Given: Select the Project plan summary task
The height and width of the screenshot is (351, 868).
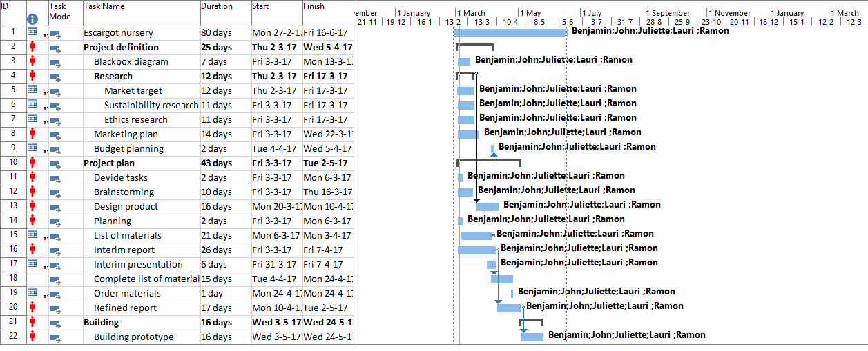Looking at the screenshot, I should click(x=109, y=163).
